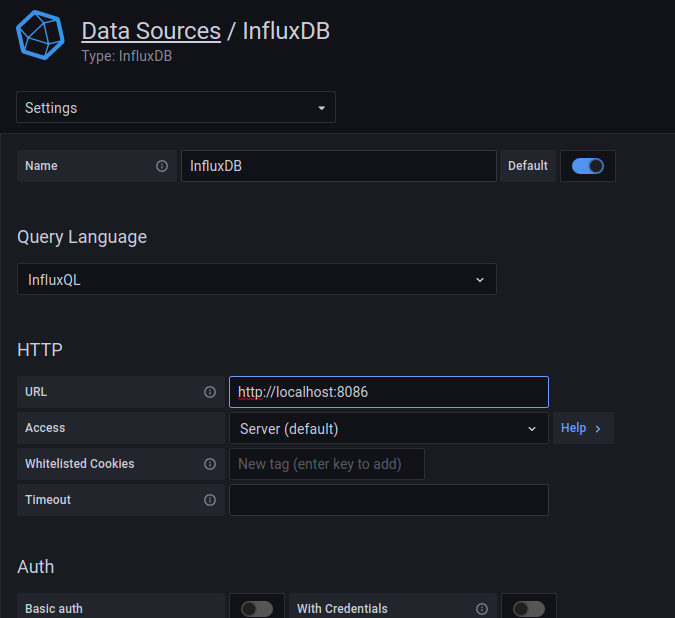This screenshot has width=675, height=618.
Task: Show the Name field info icon
Action: (162, 166)
